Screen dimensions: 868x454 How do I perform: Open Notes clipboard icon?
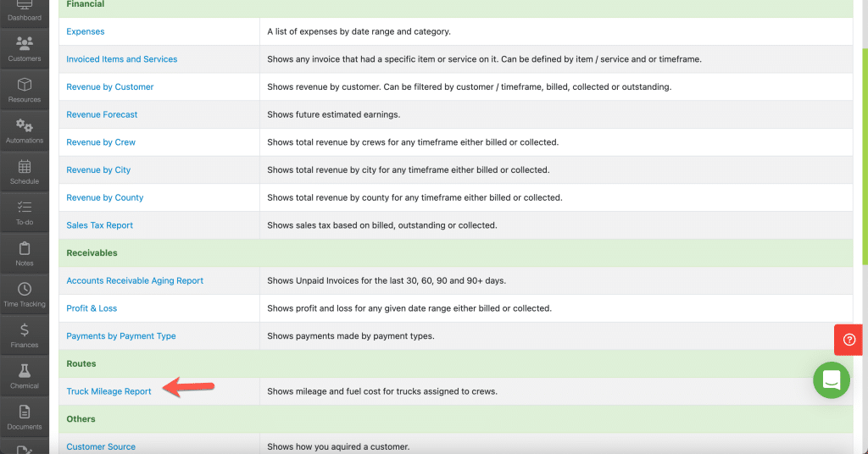coord(25,248)
